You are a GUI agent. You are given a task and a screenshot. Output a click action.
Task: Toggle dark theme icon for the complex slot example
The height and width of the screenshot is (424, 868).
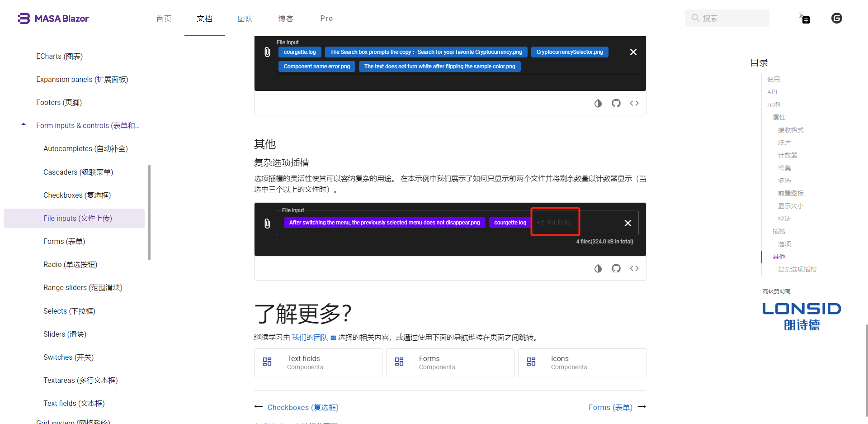click(598, 268)
